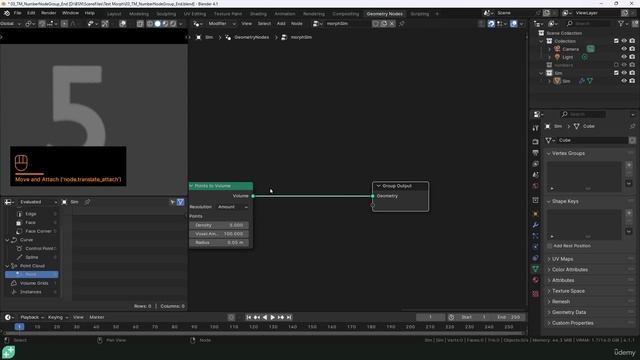
Task: Open the File menu
Action: [x=17, y=13]
